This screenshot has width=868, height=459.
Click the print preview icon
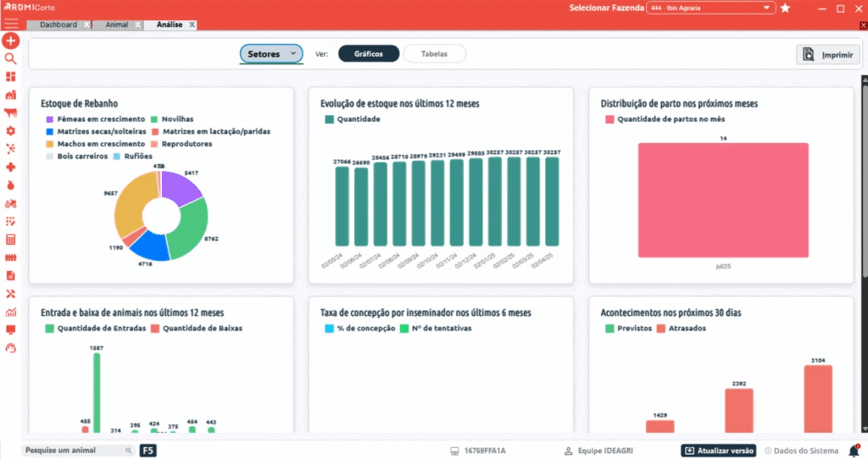point(808,54)
